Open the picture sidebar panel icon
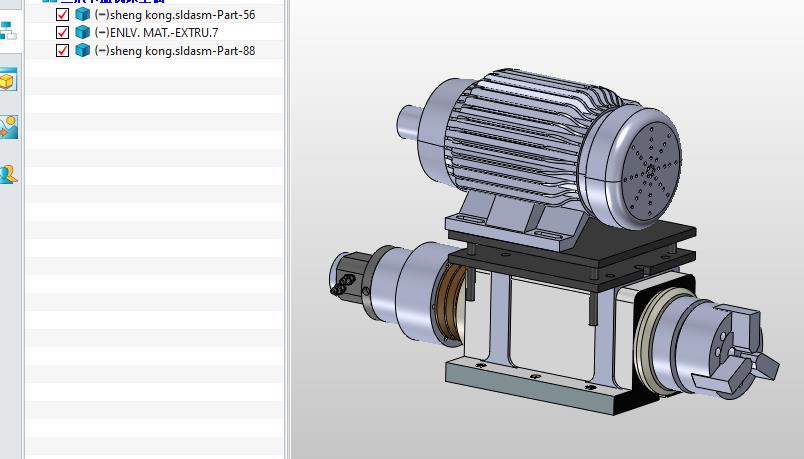804x459 pixels. [9, 127]
